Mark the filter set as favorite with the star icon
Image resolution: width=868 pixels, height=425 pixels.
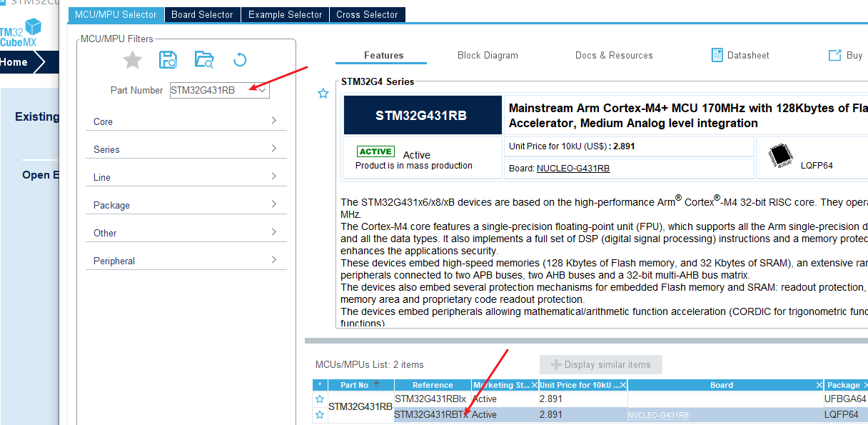coord(133,61)
